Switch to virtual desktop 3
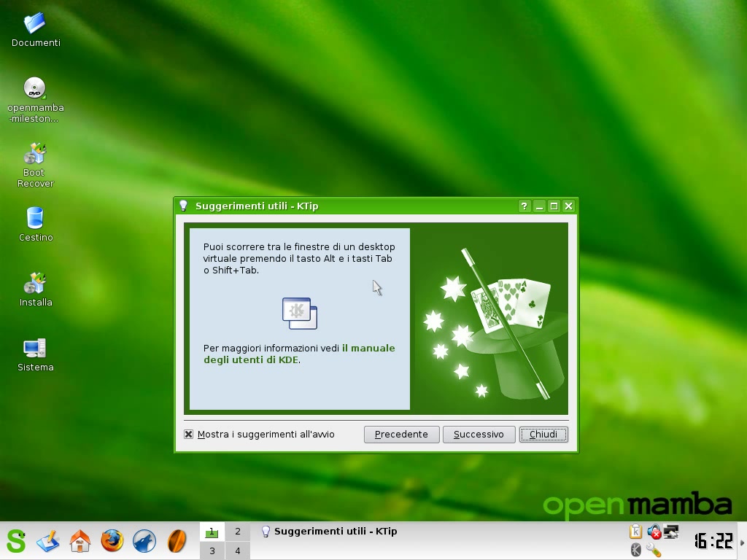The image size is (747, 560). click(x=212, y=551)
